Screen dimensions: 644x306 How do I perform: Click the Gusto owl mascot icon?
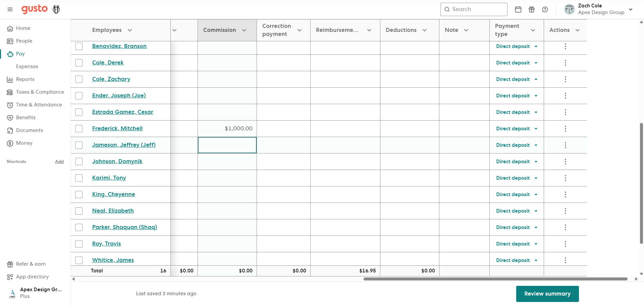point(56,9)
